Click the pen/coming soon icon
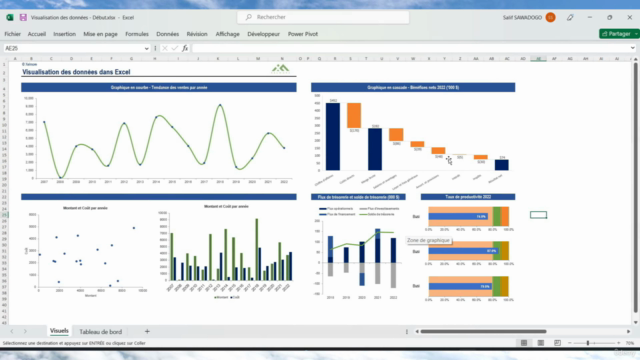The image size is (640, 360). click(x=570, y=18)
